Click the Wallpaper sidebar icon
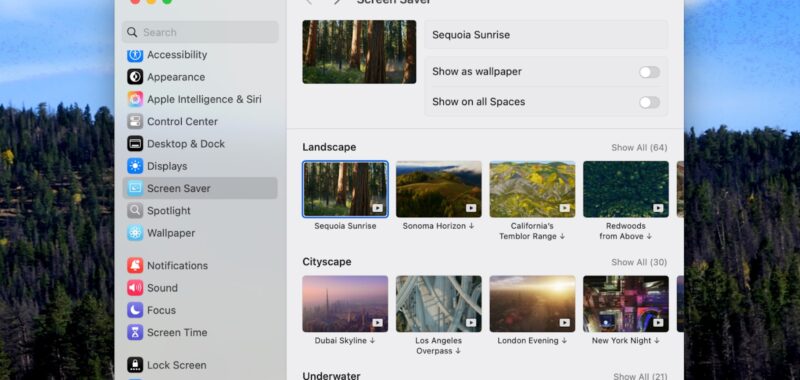The image size is (800, 380). pos(135,233)
